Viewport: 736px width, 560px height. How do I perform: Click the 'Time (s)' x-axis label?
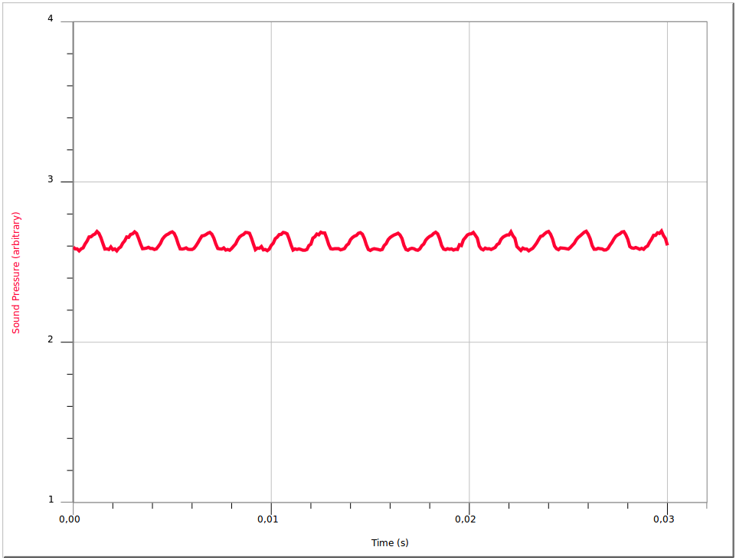tap(390, 543)
